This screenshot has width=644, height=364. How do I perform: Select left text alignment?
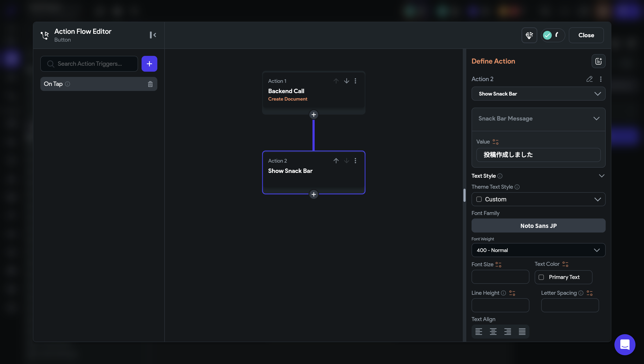(479, 332)
